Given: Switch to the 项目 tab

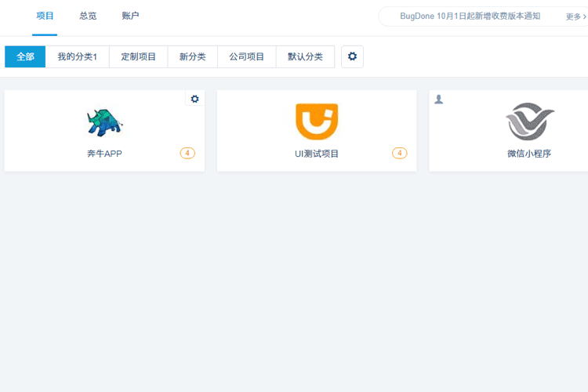Looking at the screenshot, I should (x=45, y=16).
